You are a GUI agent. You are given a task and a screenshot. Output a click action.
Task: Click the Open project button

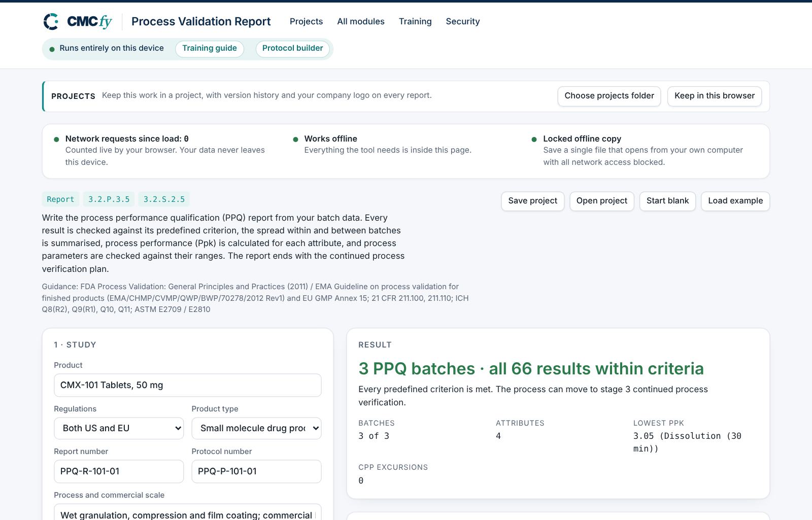click(602, 201)
